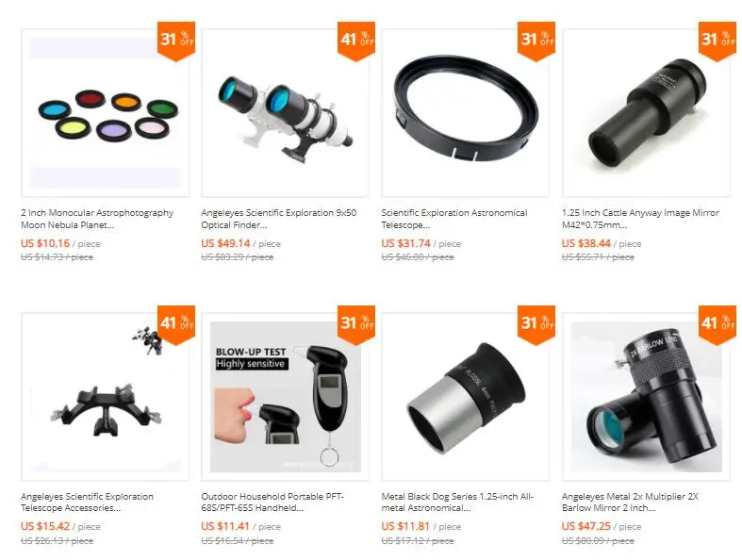Open the 2X Barlow lens image
The image size is (742, 560).
[647, 397]
